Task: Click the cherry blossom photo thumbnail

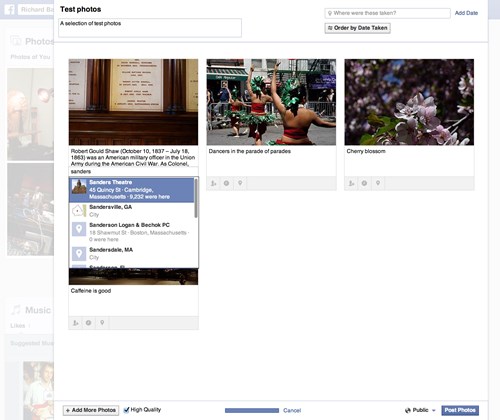Action: (x=409, y=102)
